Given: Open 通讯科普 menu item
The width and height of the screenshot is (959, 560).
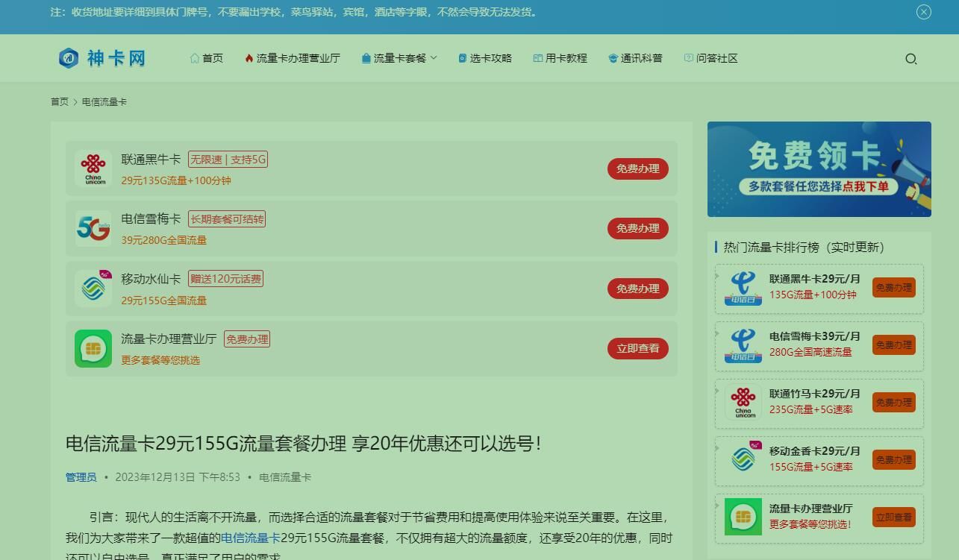Looking at the screenshot, I should pos(636,58).
